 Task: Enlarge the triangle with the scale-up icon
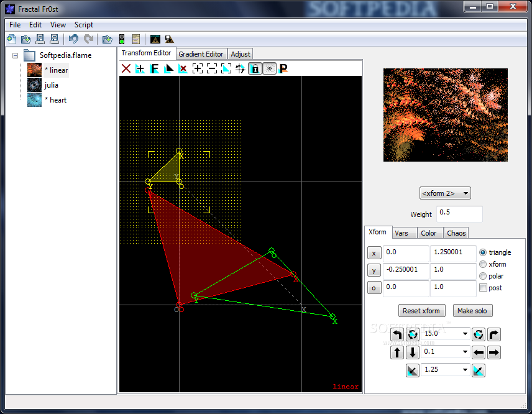(479, 370)
